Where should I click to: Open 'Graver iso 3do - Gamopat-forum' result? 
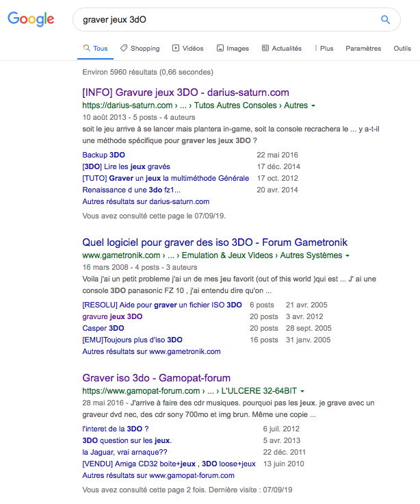pyautogui.click(x=156, y=378)
